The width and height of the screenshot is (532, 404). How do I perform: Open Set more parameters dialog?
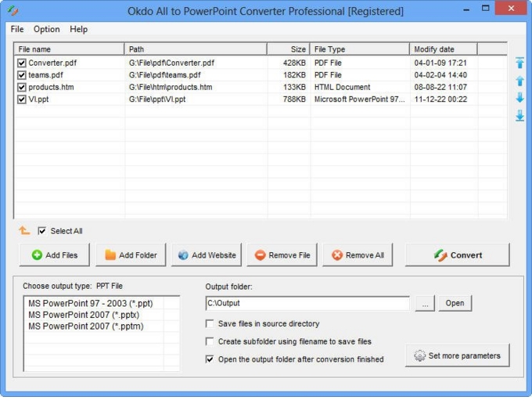[x=458, y=355]
